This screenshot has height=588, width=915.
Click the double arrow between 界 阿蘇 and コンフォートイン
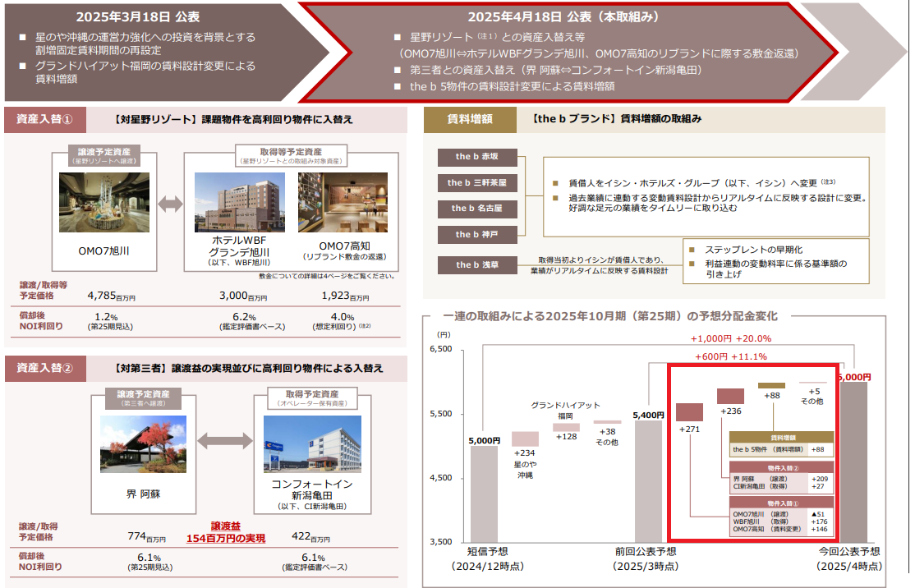click(225, 440)
